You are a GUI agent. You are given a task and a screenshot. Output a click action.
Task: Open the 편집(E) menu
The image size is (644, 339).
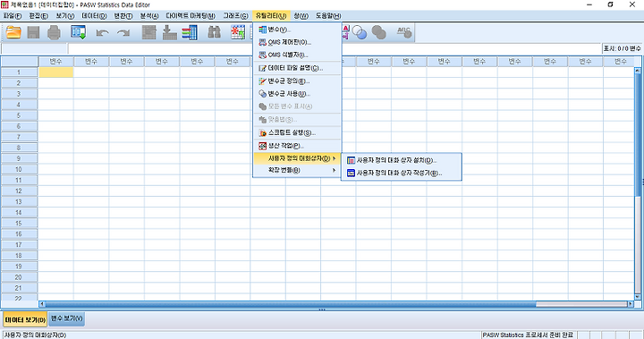pyautogui.click(x=38, y=15)
